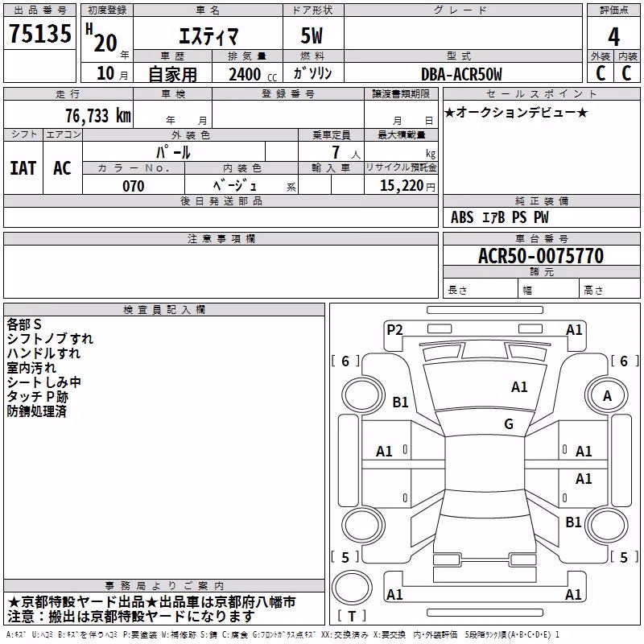Click the chassis number ACR50-0075770

[541, 256]
